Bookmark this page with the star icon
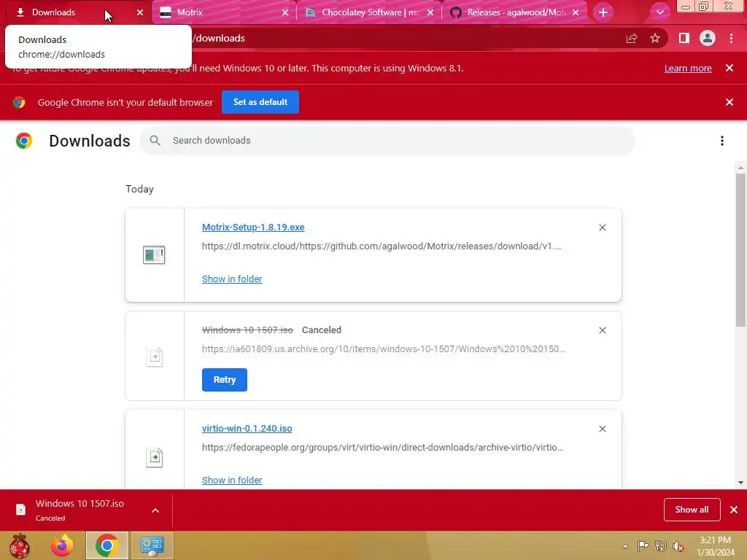 pos(655,39)
